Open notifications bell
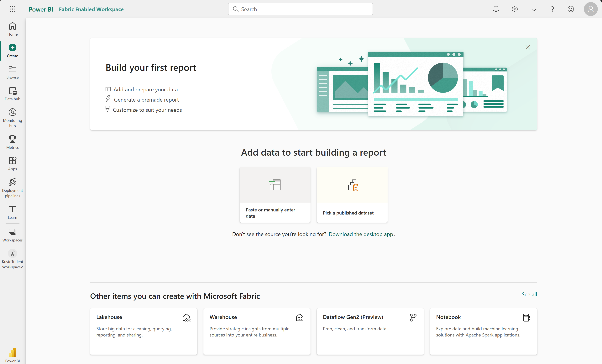Screen dimensions: 602x364 click(496, 9)
